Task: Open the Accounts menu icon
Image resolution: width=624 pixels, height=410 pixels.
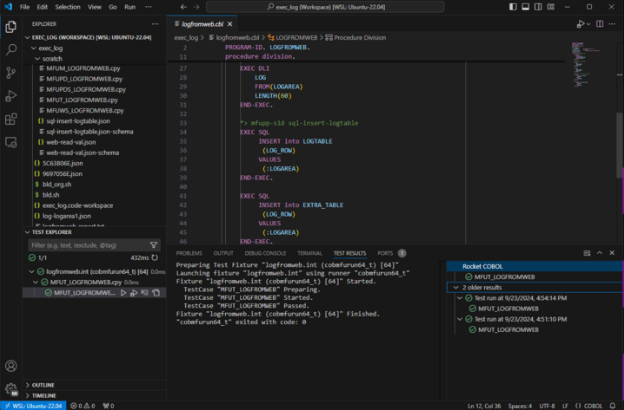Action: 11,366
